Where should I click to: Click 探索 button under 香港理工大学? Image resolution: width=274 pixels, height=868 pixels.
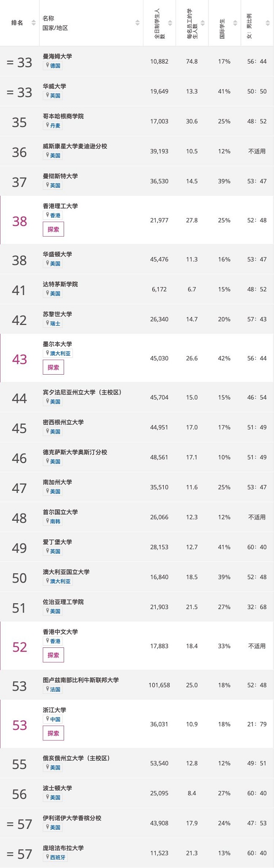(x=53, y=229)
